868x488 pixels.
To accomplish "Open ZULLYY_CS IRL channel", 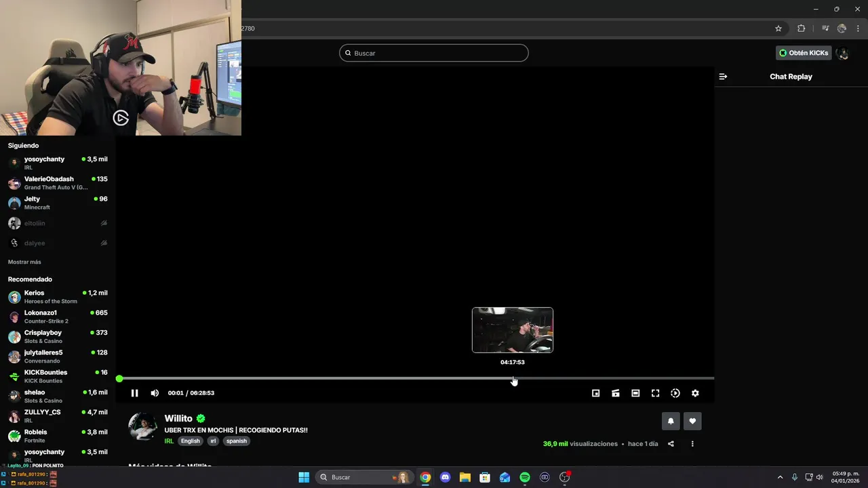I will point(58,416).
